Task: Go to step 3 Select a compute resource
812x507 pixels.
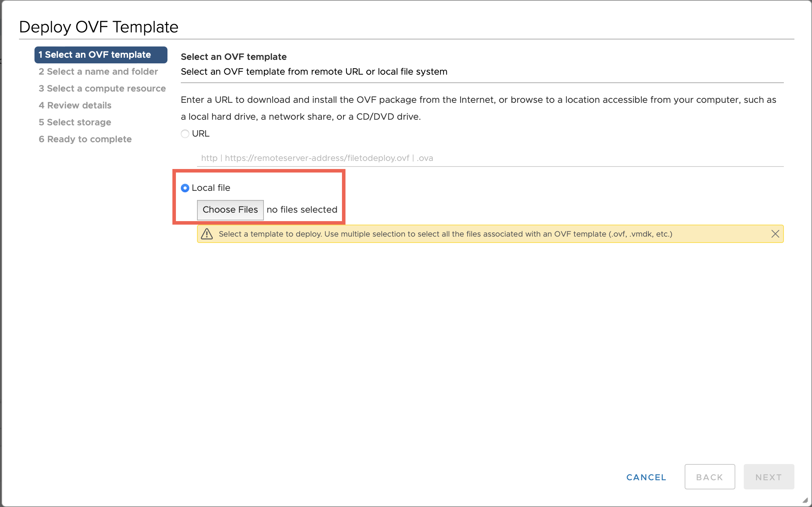Action: click(102, 89)
